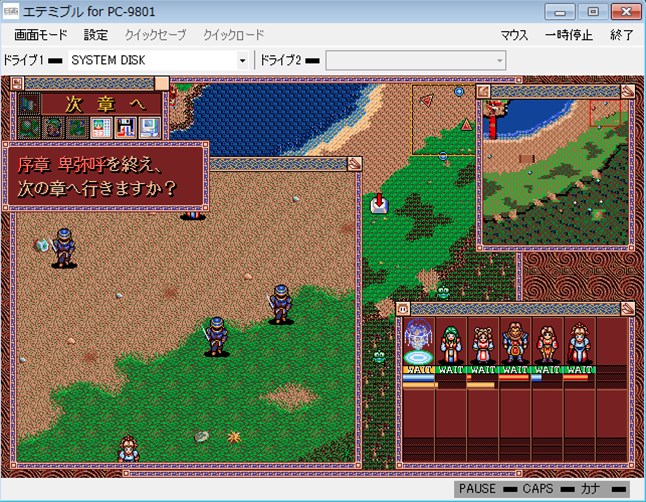Click the 次章へ next chapter button
Screen dimensions: 646x502
point(101,104)
